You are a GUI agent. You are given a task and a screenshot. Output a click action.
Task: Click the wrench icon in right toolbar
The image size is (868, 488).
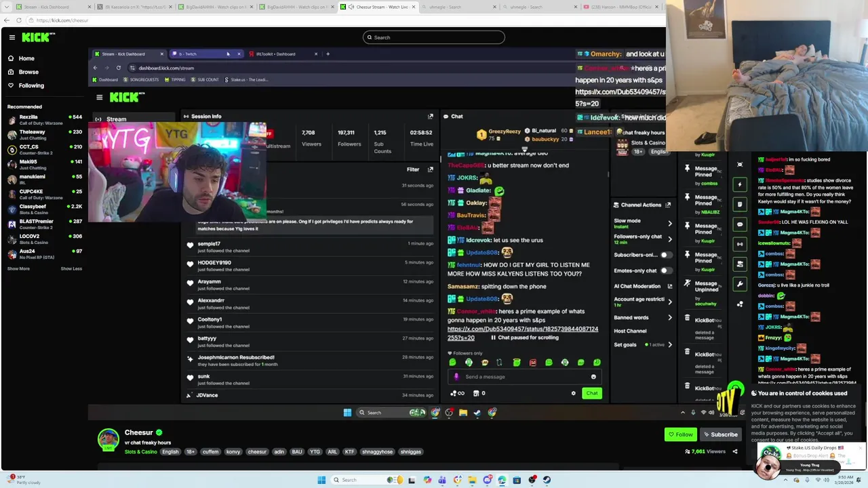pyautogui.click(x=740, y=284)
